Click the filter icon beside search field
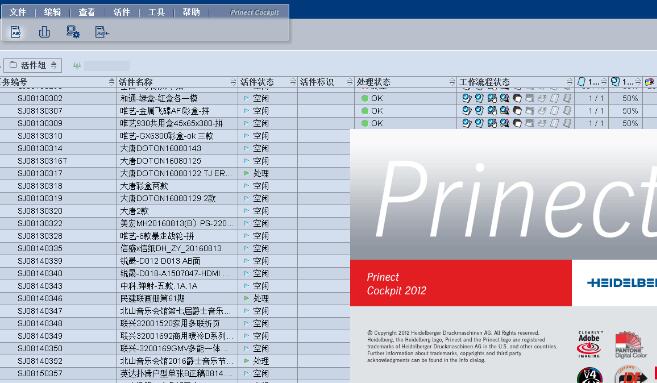This screenshot has width=657, height=383. (77, 65)
